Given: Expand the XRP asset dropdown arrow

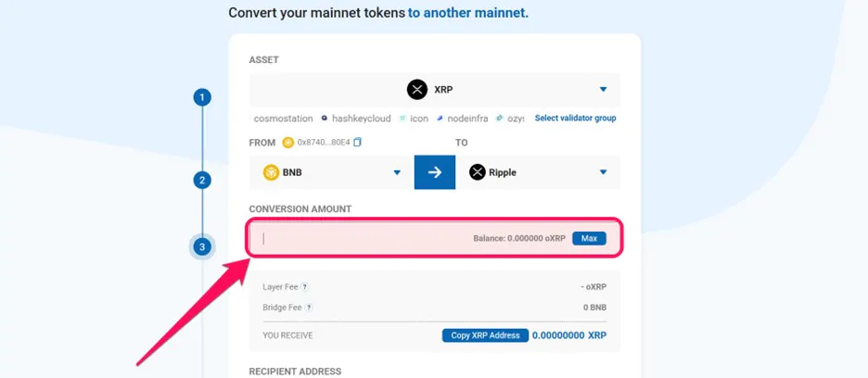Looking at the screenshot, I should [x=604, y=89].
